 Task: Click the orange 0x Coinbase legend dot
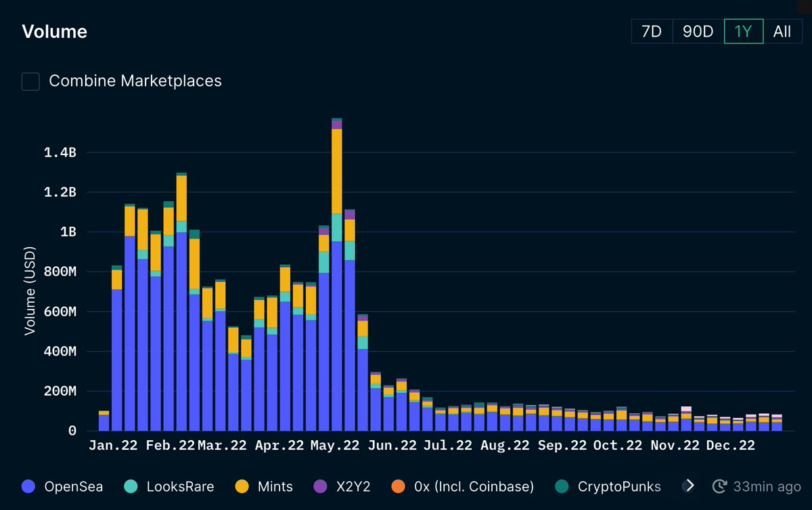click(x=398, y=486)
